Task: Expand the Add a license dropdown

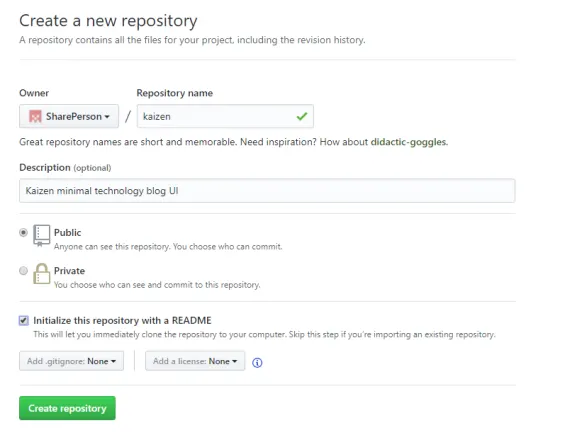Action: [x=195, y=361]
